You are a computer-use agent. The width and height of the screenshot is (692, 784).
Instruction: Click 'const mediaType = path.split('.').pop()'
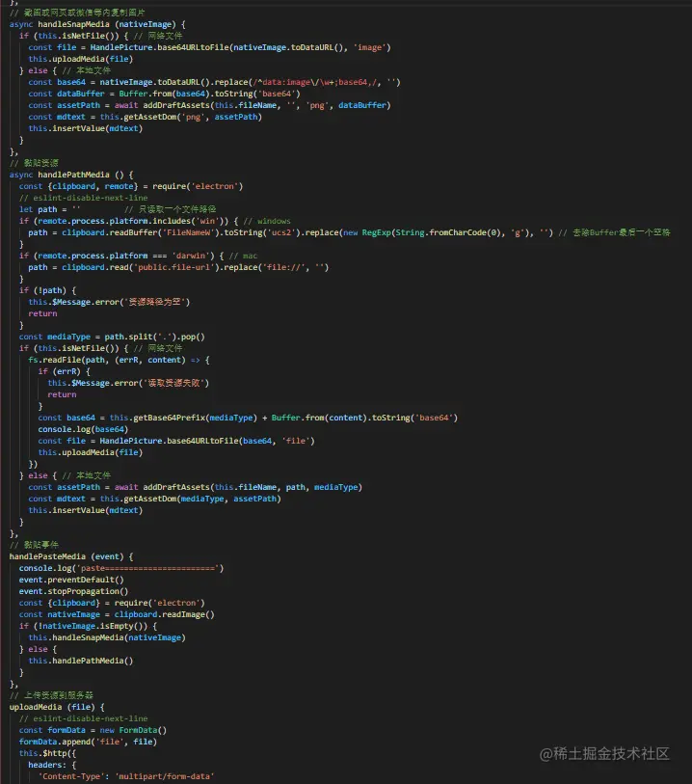coord(112,337)
